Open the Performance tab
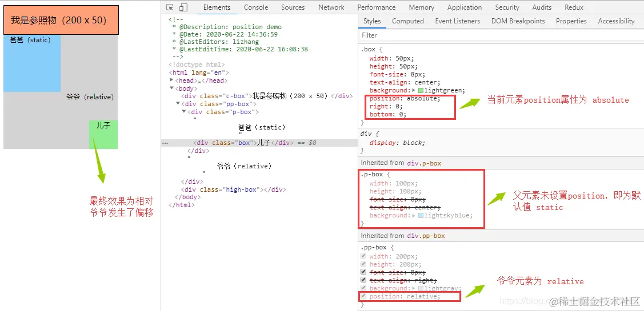The width and height of the screenshot is (644, 311). coord(376,7)
